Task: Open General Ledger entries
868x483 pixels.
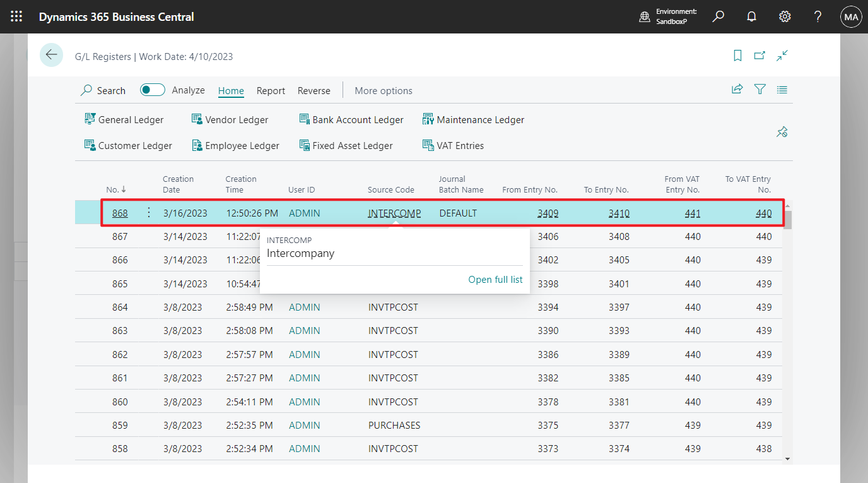Action: click(x=124, y=120)
